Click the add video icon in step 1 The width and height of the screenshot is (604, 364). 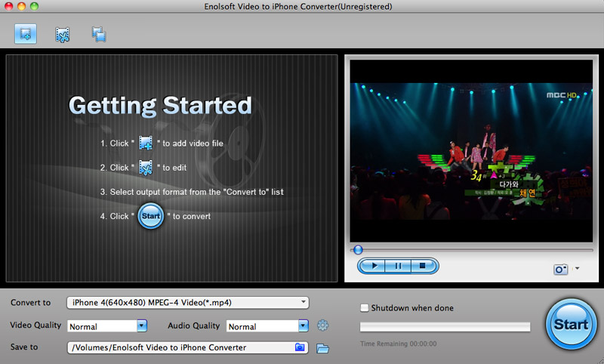pyautogui.click(x=146, y=143)
